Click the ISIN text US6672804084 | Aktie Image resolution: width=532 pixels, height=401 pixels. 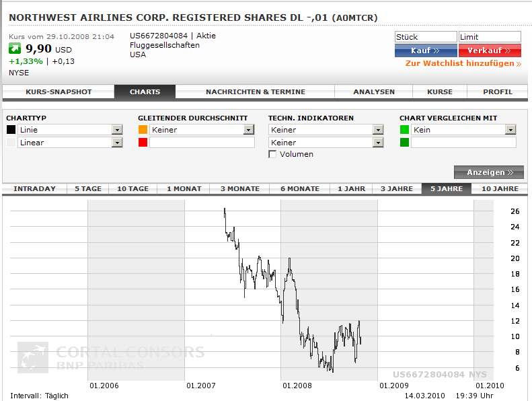173,36
